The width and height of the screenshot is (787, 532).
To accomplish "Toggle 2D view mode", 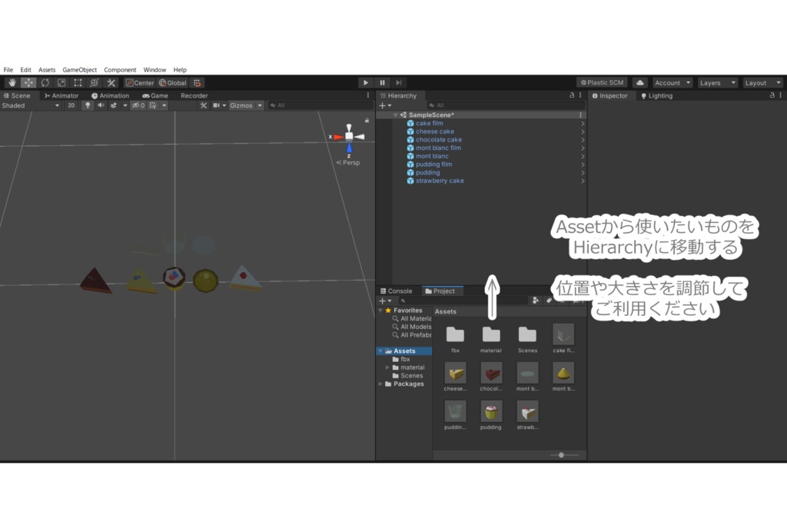I will coord(71,105).
